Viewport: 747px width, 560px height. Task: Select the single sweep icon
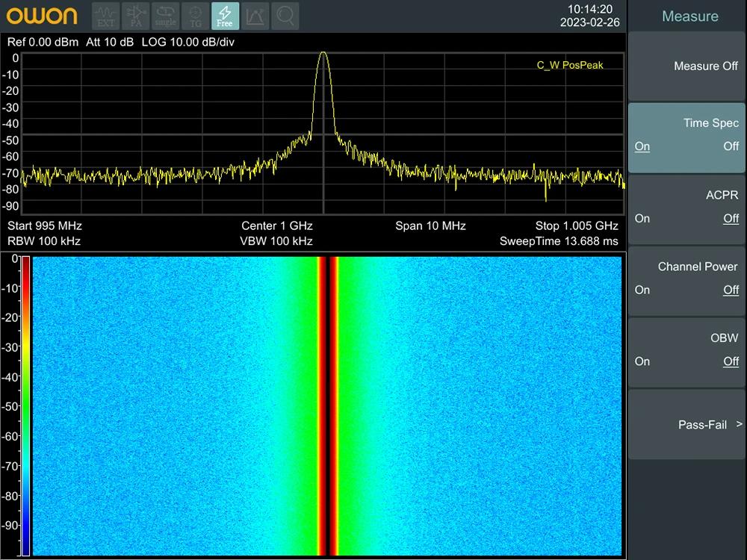[x=165, y=16]
